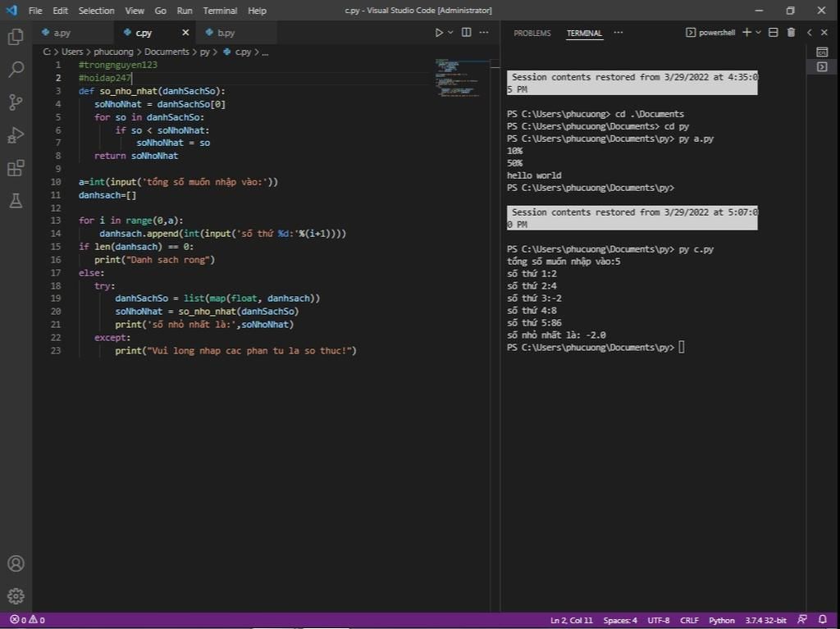Open the Accounts menu icon
This screenshot has width=840, height=629.
click(16, 563)
